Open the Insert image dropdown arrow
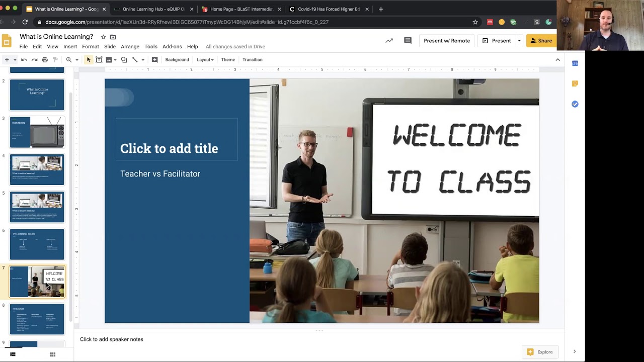 [x=115, y=60]
